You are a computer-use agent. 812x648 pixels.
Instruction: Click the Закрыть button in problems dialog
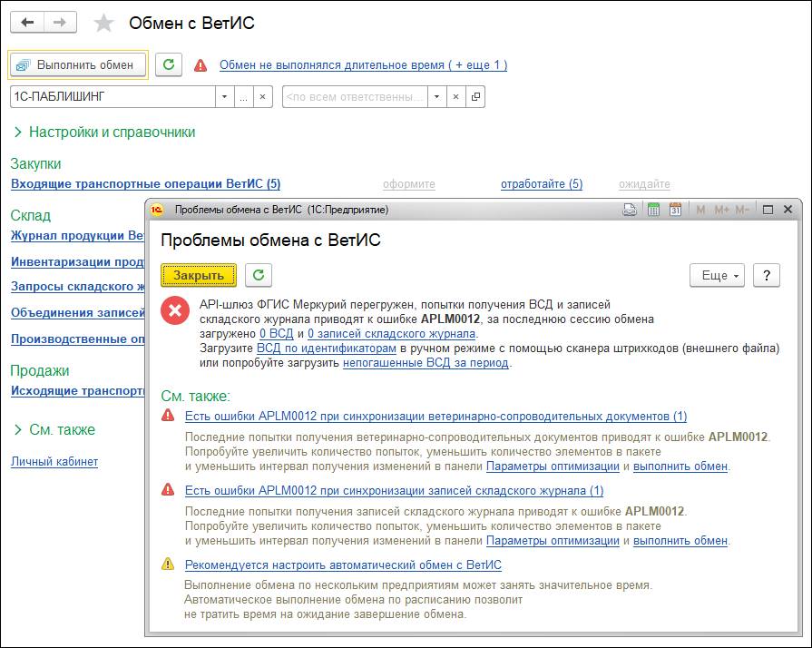[199, 275]
